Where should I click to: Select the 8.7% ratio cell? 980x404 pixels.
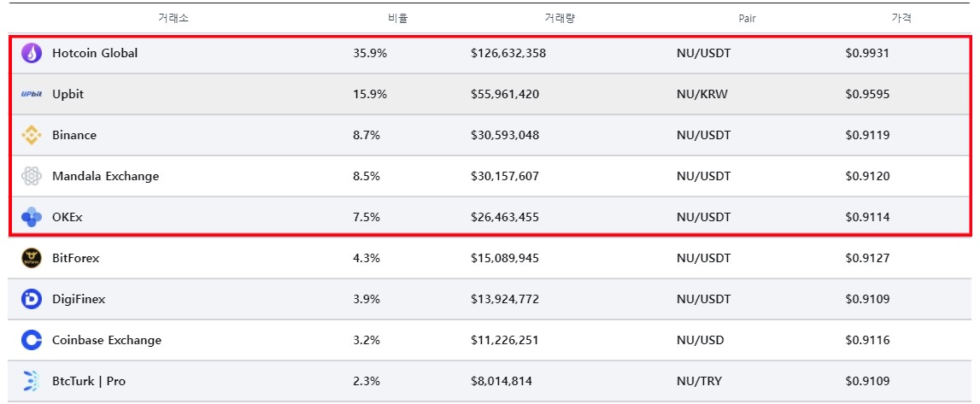(367, 136)
